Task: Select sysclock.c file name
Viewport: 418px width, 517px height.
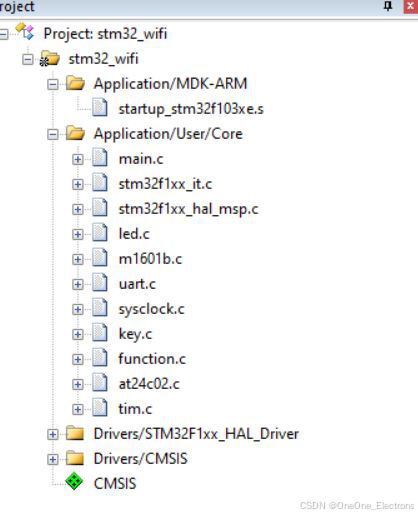Action: tap(151, 309)
